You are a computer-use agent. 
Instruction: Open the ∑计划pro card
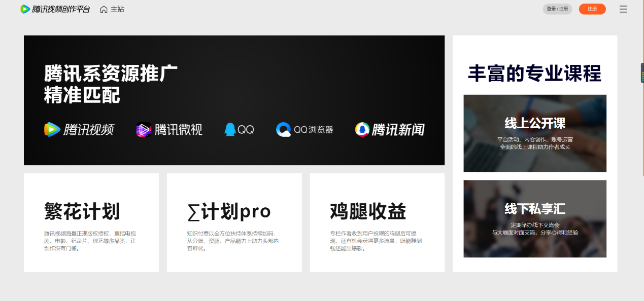pyautogui.click(x=234, y=222)
